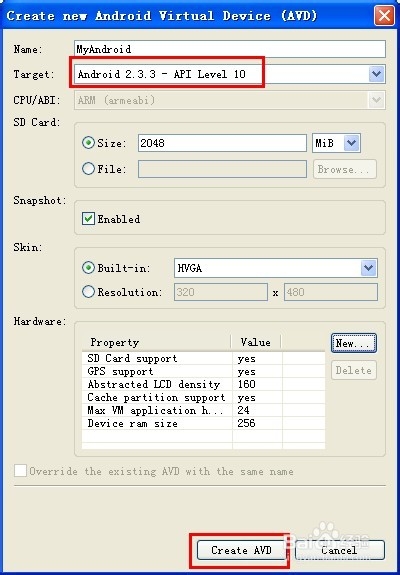Select the Cache partition support property row

coord(203,398)
